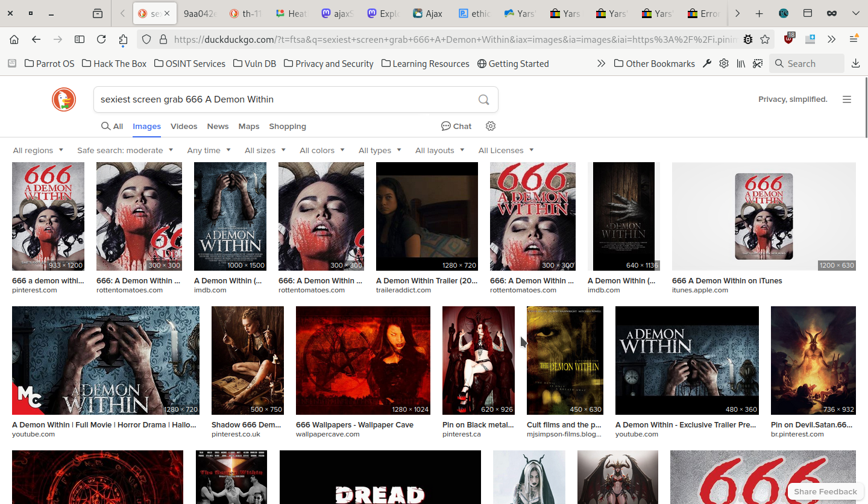Switch to the Ajax browser tab
Screen dimensions: 868x504
tap(428, 13)
